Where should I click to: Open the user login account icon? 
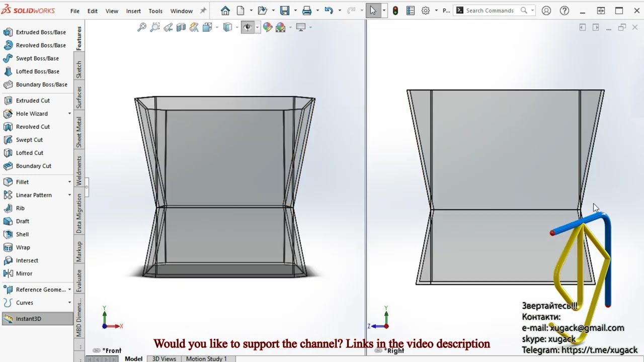coord(546,11)
